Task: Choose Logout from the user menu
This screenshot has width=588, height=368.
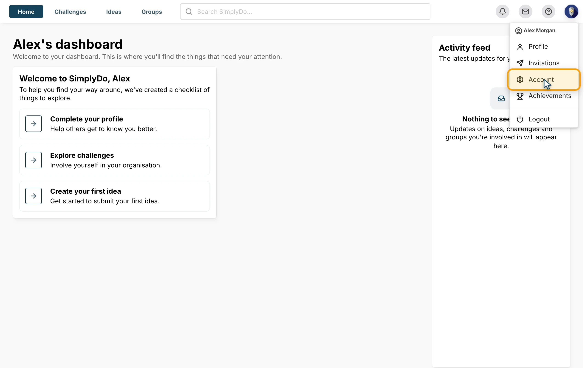Action: click(544, 119)
